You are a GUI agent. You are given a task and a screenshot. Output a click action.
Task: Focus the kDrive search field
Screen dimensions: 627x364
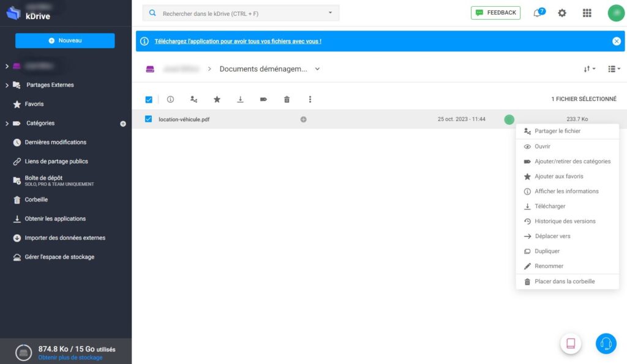click(x=241, y=13)
